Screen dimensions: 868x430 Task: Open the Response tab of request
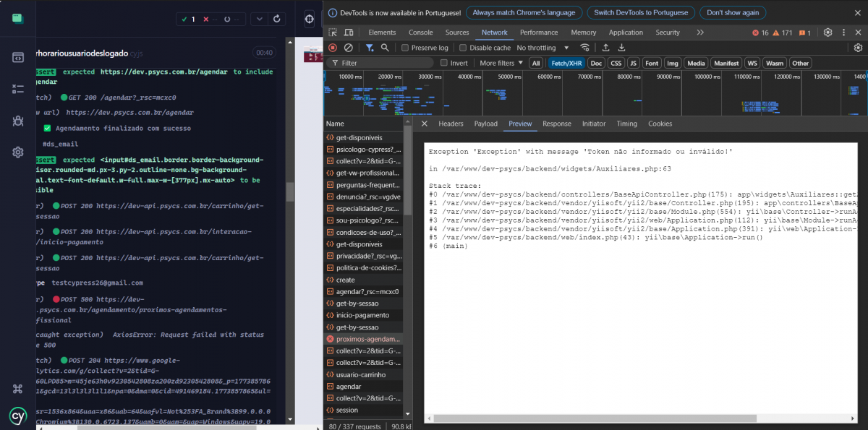tap(556, 124)
